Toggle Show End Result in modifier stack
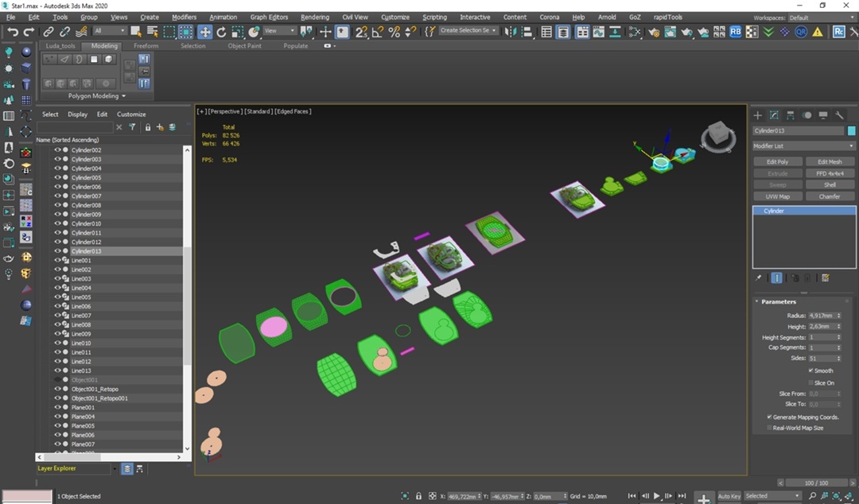Viewport: 859px width, 504px height. [x=776, y=277]
